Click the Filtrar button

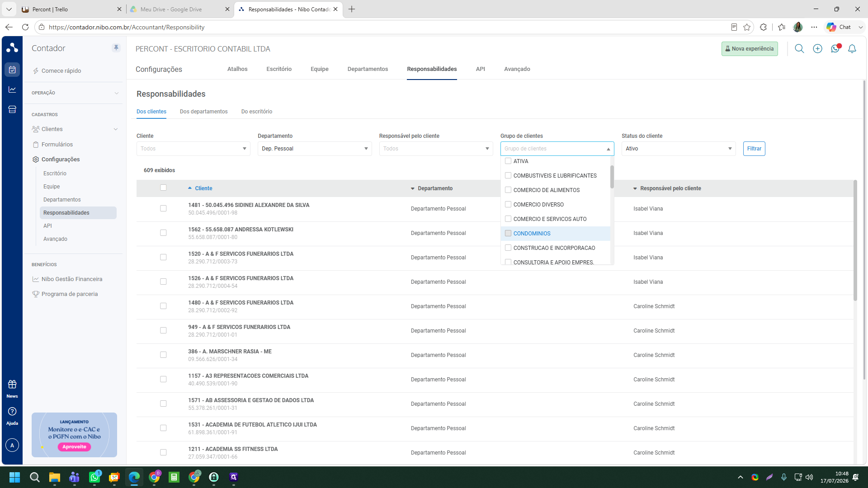point(754,149)
